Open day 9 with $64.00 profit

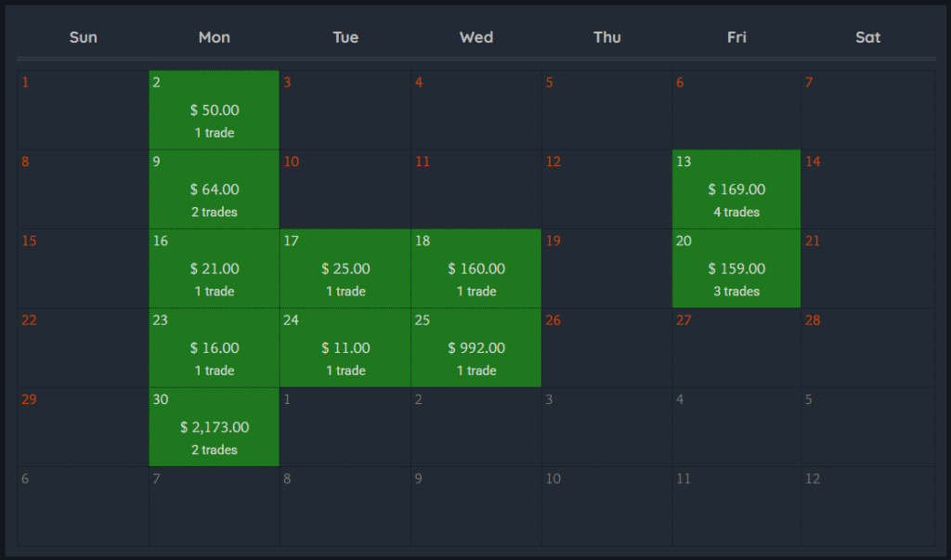coord(214,189)
